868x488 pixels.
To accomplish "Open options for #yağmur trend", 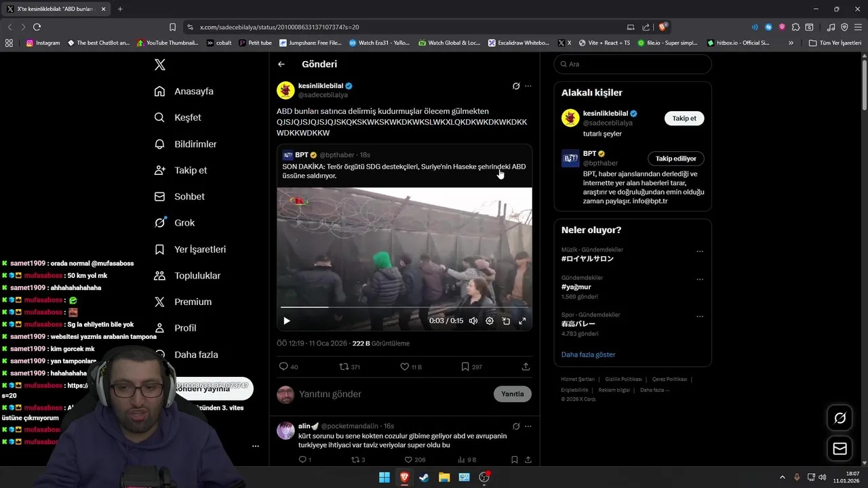I will (x=700, y=279).
